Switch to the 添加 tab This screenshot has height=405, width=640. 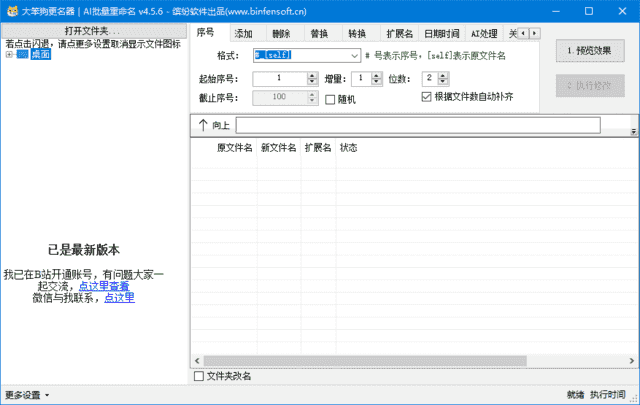(244, 34)
